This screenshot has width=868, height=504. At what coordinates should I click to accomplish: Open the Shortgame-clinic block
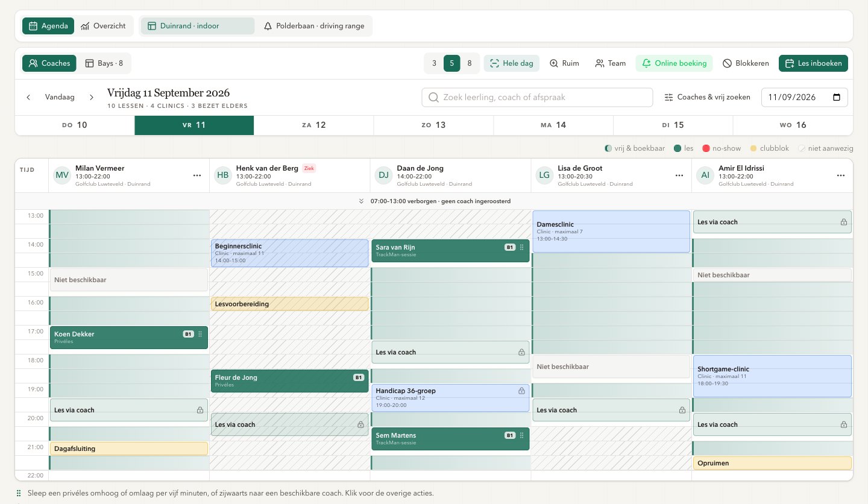(772, 376)
